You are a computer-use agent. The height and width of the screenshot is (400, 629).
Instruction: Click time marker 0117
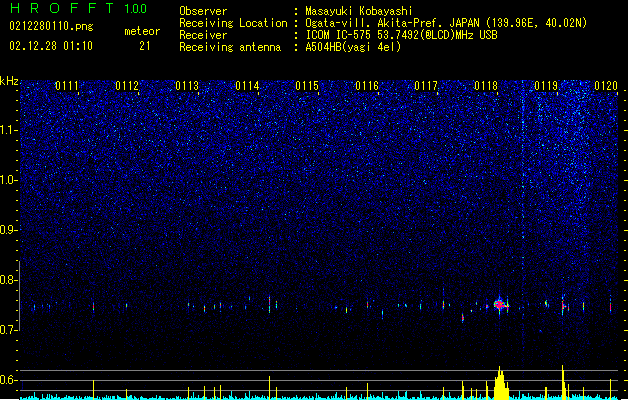point(426,86)
